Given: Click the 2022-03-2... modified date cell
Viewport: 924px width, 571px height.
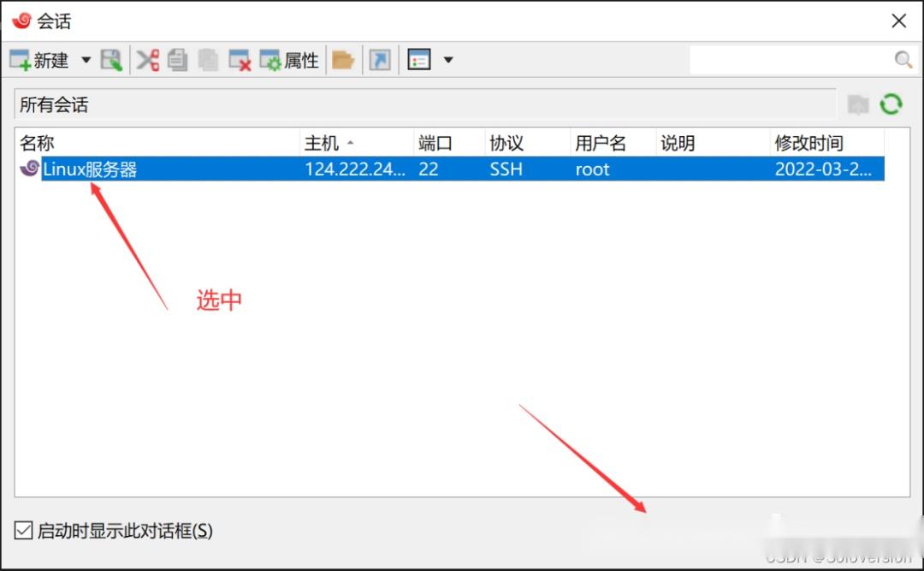Looking at the screenshot, I should (x=823, y=170).
